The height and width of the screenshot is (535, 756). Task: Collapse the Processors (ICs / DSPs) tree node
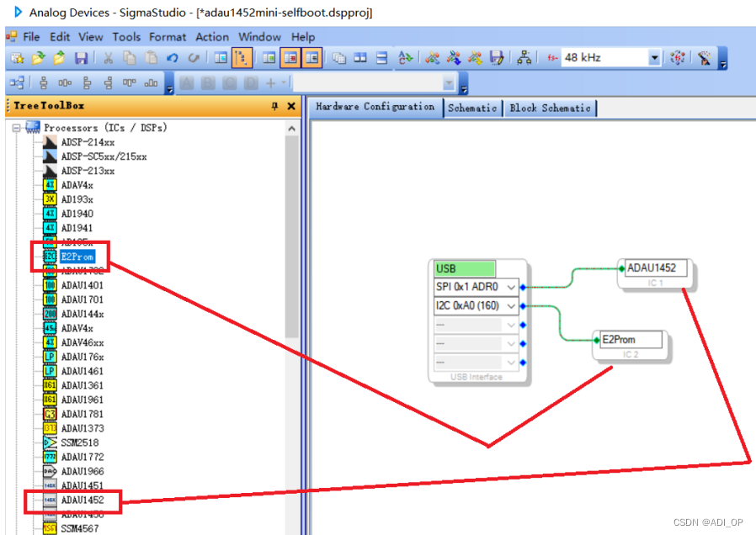point(16,128)
